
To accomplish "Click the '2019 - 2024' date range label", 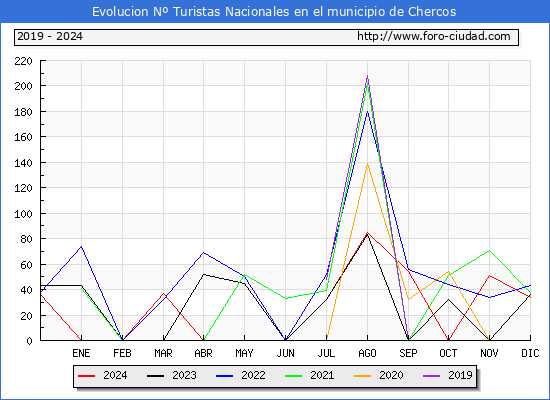I will 50,36.
